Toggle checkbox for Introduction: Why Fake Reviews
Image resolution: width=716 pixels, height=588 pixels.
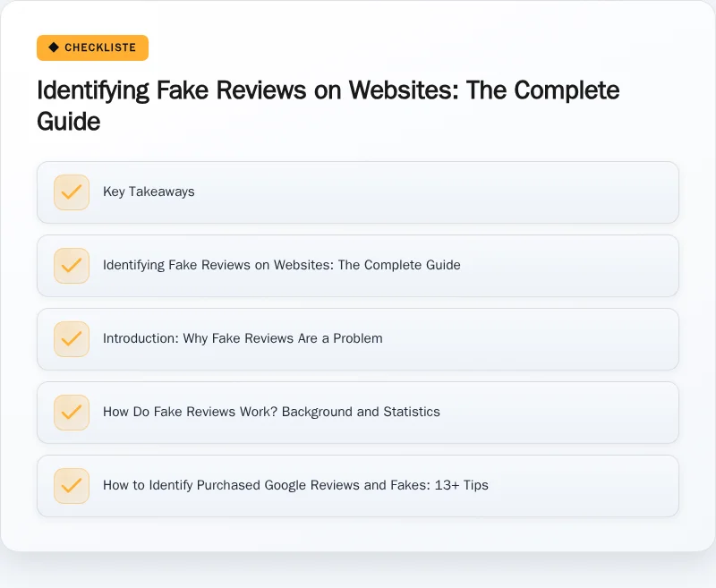(x=72, y=339)
